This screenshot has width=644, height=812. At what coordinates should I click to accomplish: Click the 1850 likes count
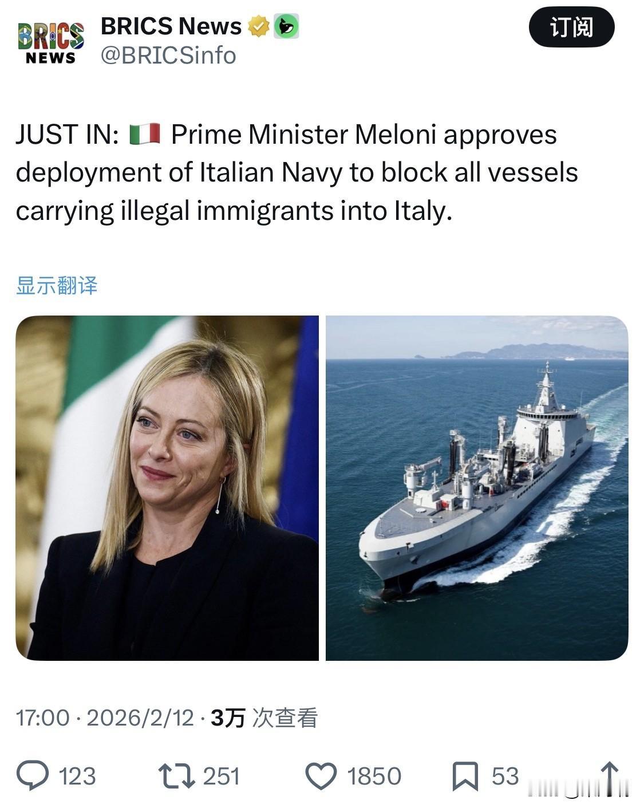pos(374,776)
